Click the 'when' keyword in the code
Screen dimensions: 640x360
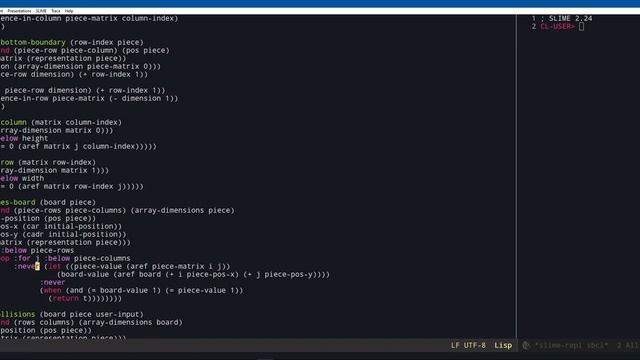pyautogui.click(x=52, y=291)
